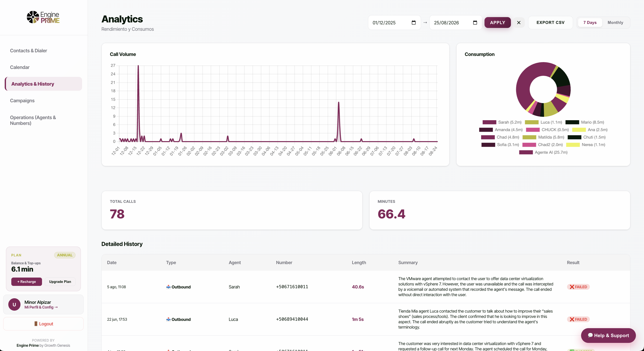Click the FAILED badge on the Luca 1m 5s call
The image size is (644, 351).
tap(578, 319)
